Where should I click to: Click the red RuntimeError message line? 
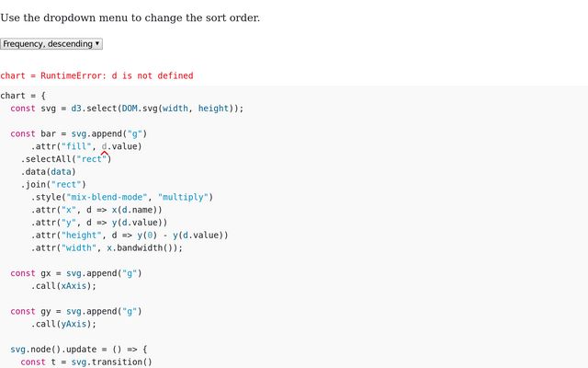click(x=96, y=75)
